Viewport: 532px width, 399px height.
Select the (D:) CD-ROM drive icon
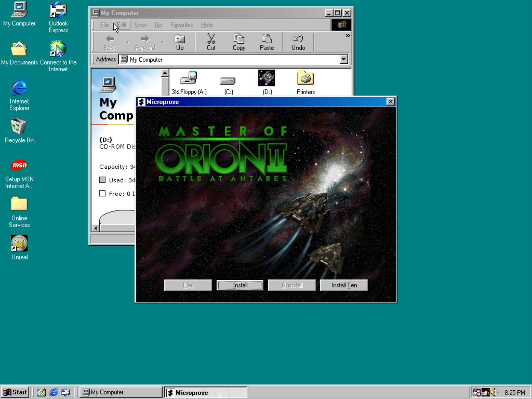(x=267, y=82)
